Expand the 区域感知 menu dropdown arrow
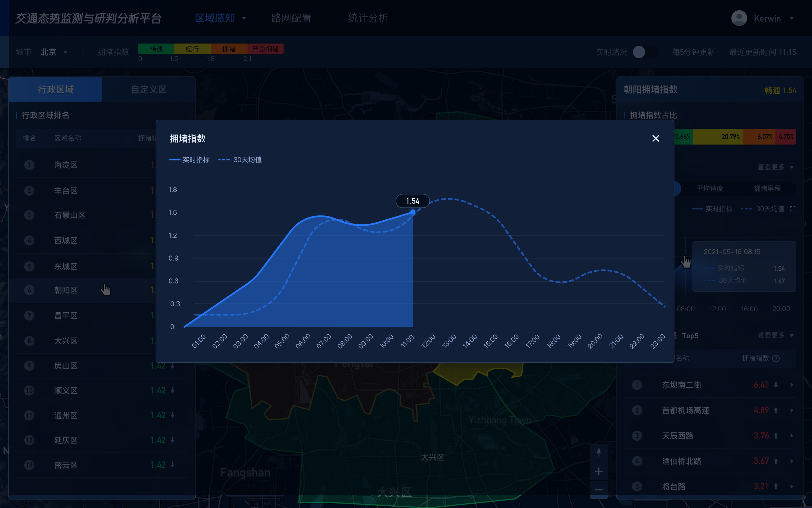 pos(244,18)
